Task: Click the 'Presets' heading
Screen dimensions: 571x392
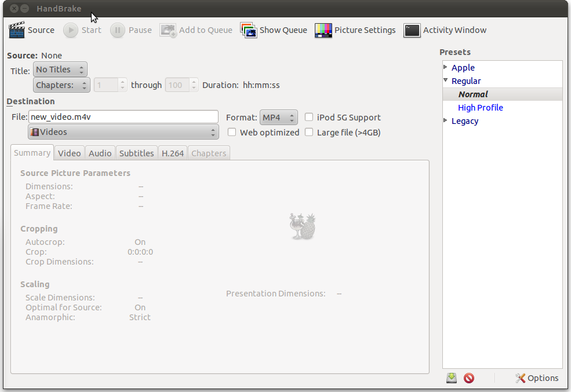Action: point(455,52)
